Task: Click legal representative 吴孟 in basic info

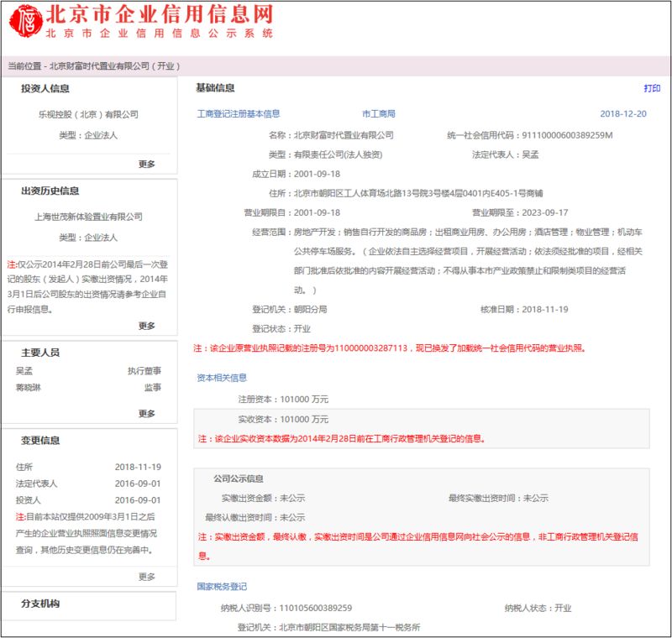Action: (x=530, y=154)
